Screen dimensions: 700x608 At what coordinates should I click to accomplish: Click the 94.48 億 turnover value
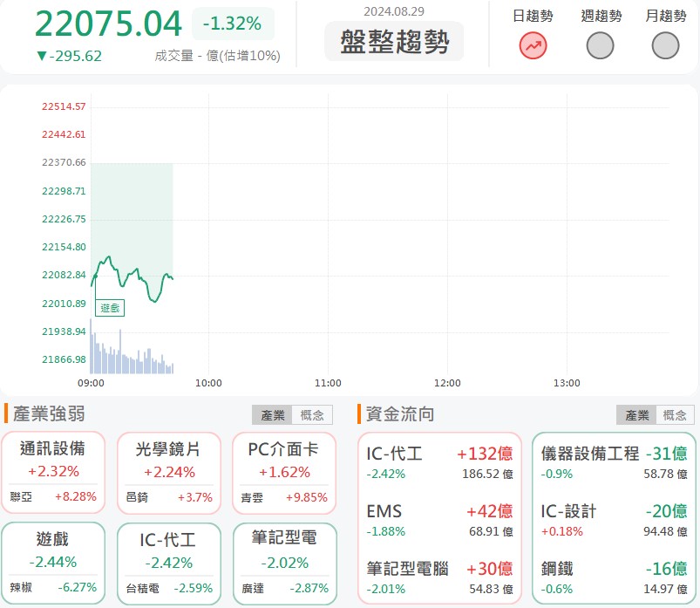[665, 531]
